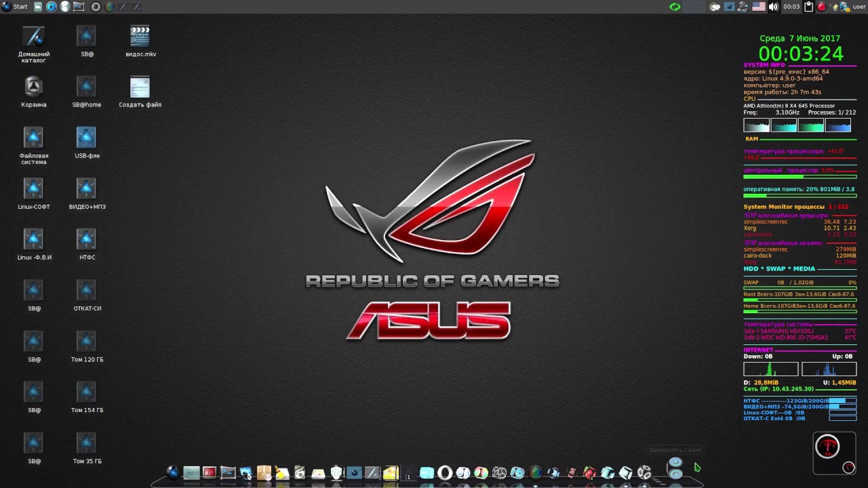Click the 'HDD * SWAP * MEDIA' heading
Viewport: 868px width, 488px height.
pos(779,269)
